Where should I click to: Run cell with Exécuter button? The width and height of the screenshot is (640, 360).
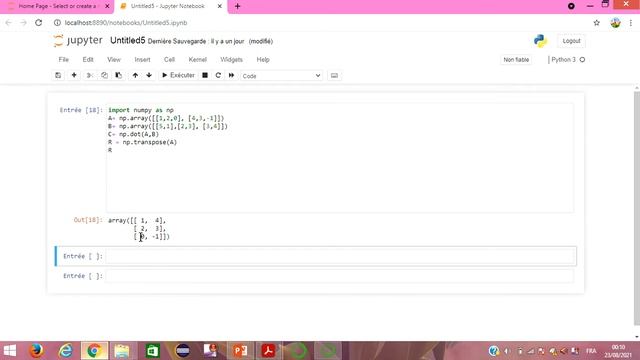tap(178, 76)
